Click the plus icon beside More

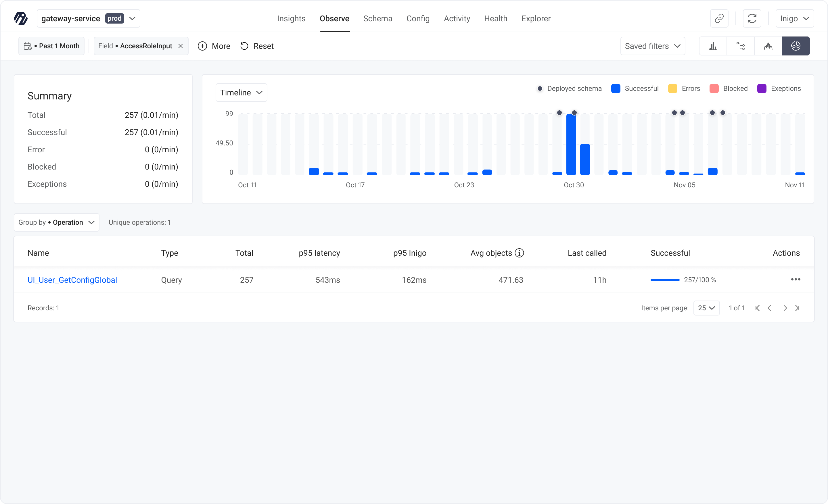pyautogui.click(x=202, y=46)
